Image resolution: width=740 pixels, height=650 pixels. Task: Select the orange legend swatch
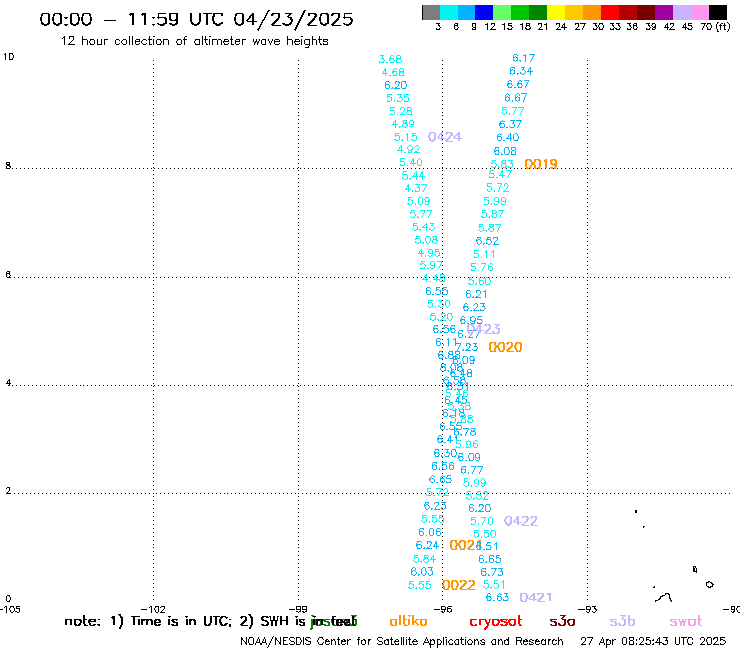point(592,12)
